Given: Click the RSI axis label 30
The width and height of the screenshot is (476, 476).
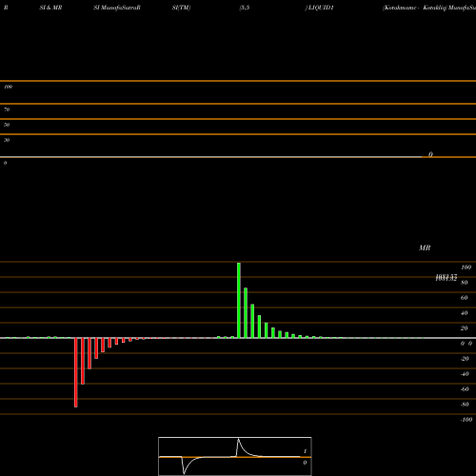Looking at the screenshot, I should tap(7, 140).
